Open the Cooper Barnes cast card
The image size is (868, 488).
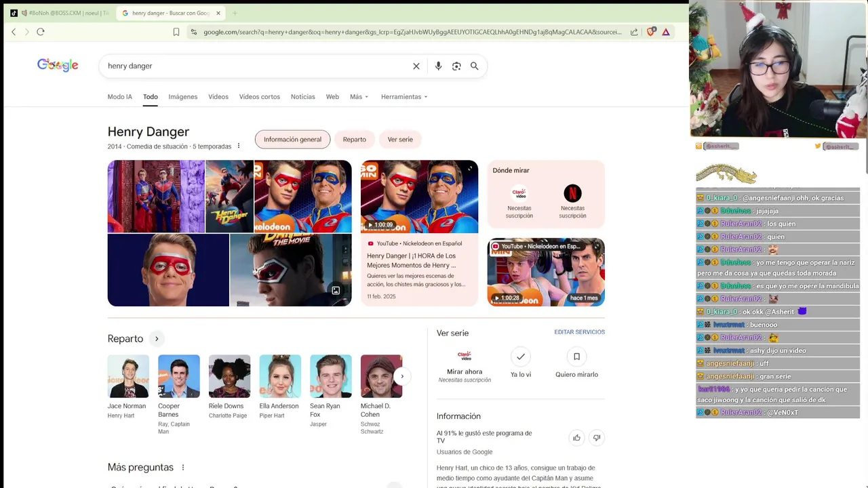pos(178,394)
